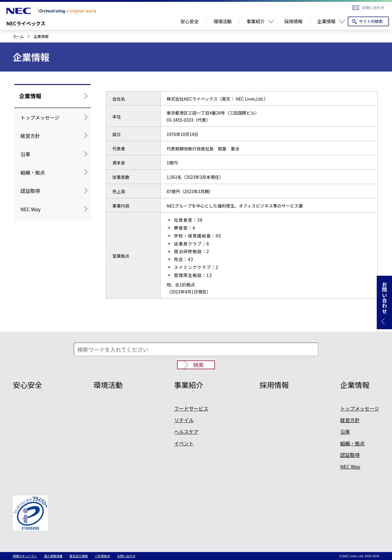Image resolution: width=392 pixels, height=560 pixels.
Task: Click the NECライベックス site name
Action: tap(26, 24)
